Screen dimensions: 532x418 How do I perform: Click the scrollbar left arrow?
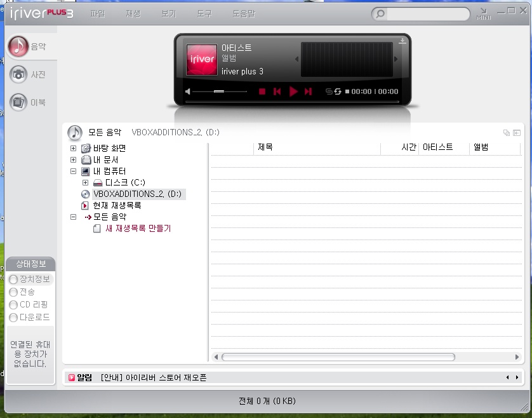click(x=216, y=357)
